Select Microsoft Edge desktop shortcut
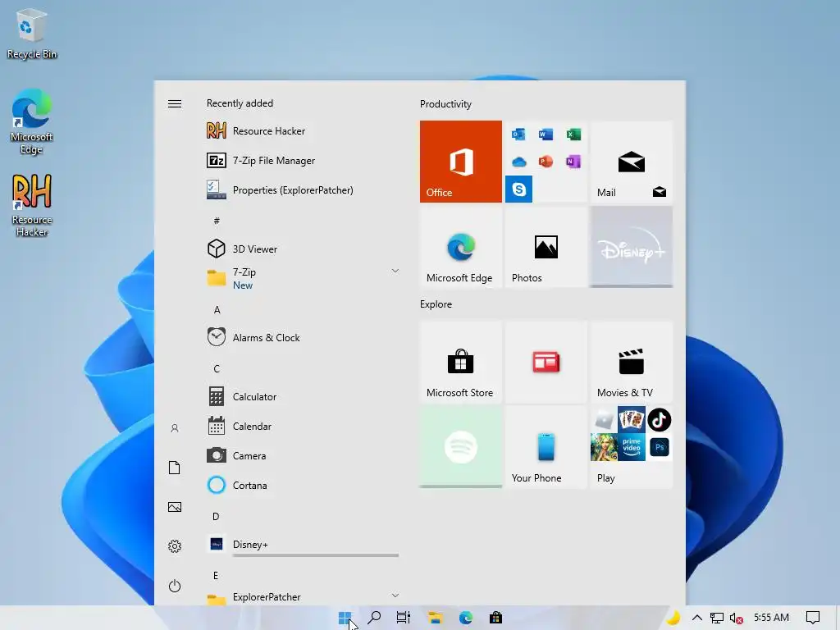Screen dimensions: 840x630 32,122
